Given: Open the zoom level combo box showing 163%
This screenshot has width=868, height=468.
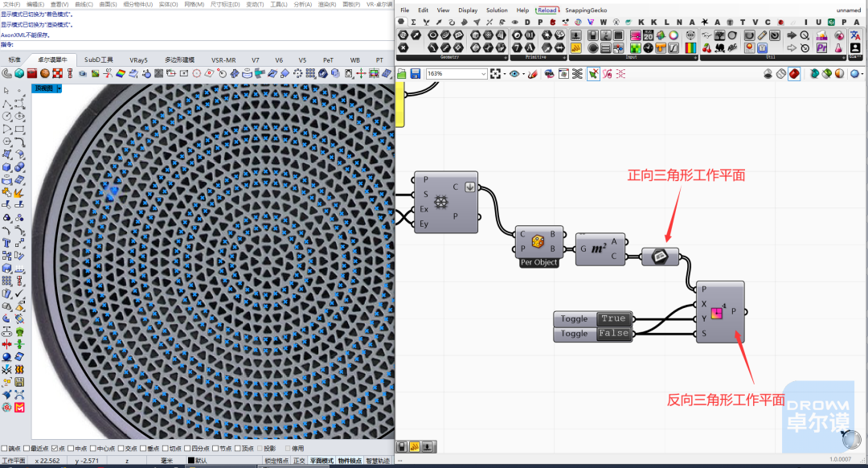Looking at the screenshot, I should pos(457,74).
